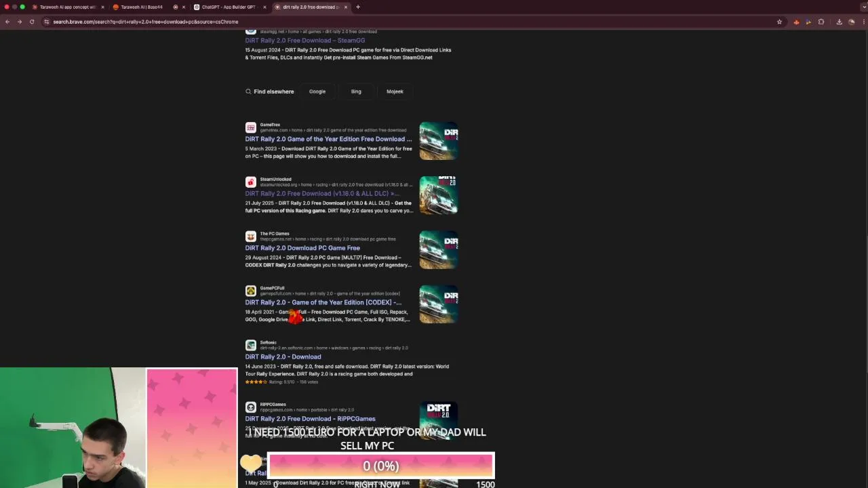Viewport: 868px width, 488px height.
Task: Click the donation goal progress bar
Action: [x=380, y=466]
